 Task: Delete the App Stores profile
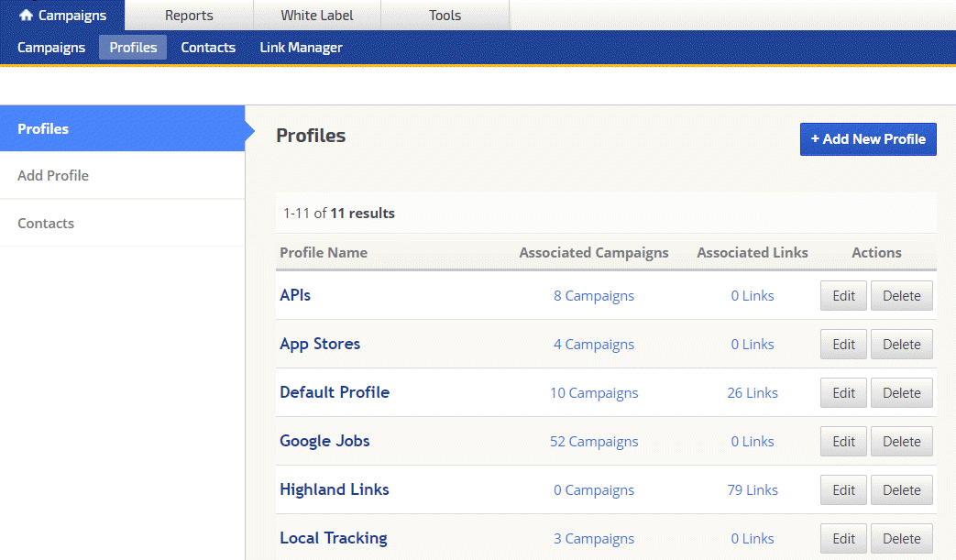(901, 345)
